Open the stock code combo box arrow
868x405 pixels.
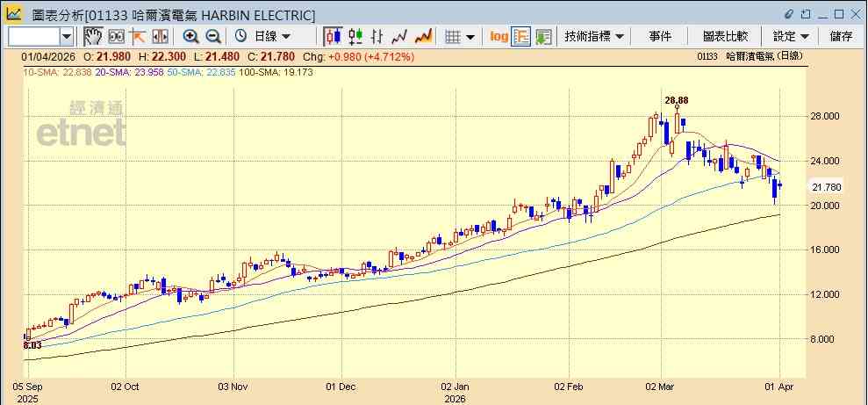[67, 37]
